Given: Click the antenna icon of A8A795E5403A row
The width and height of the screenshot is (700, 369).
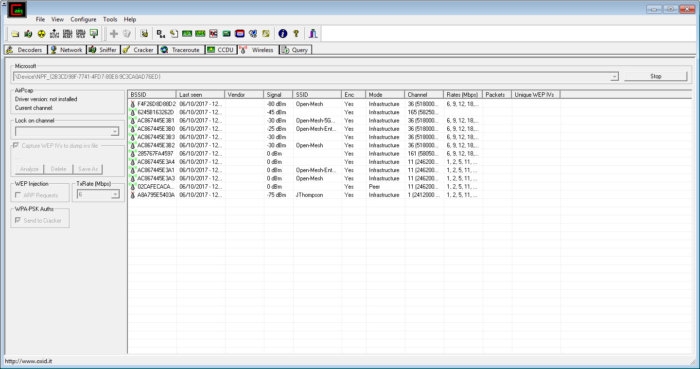Looking at the screenshot, I should (133, 195).
